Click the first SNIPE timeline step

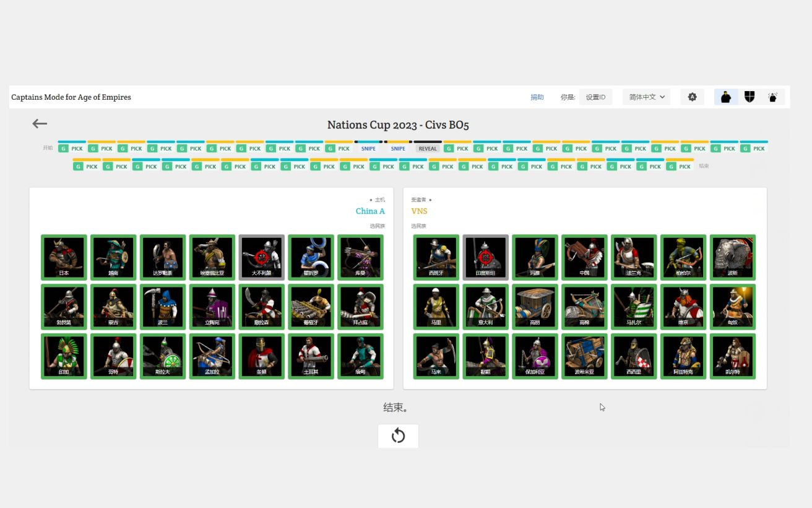368,149
